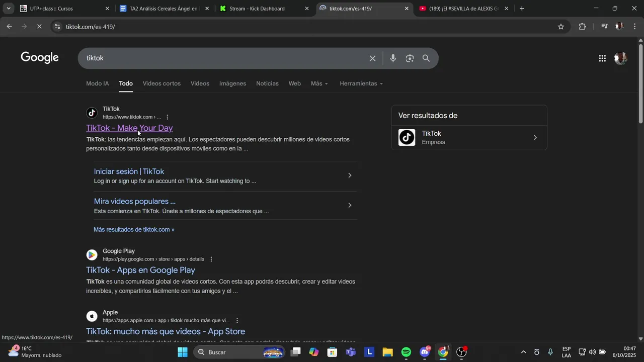Start voice search with the microphone icon

tap(393, 58)
